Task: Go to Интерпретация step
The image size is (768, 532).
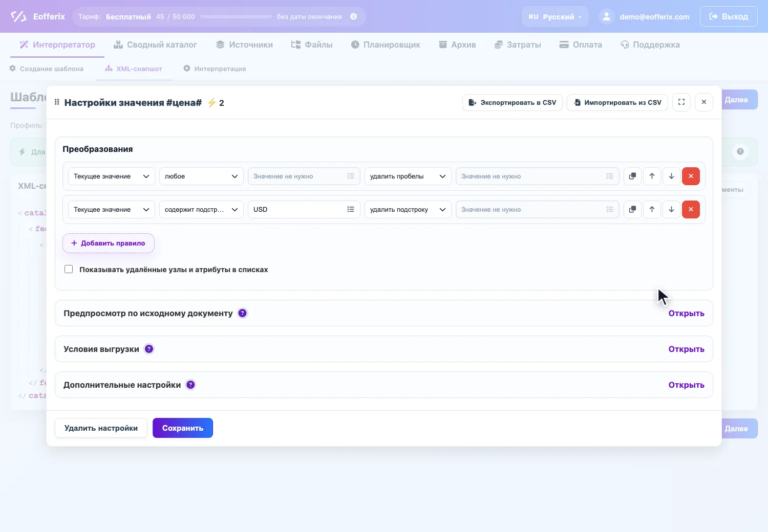Action: (215, 69)
